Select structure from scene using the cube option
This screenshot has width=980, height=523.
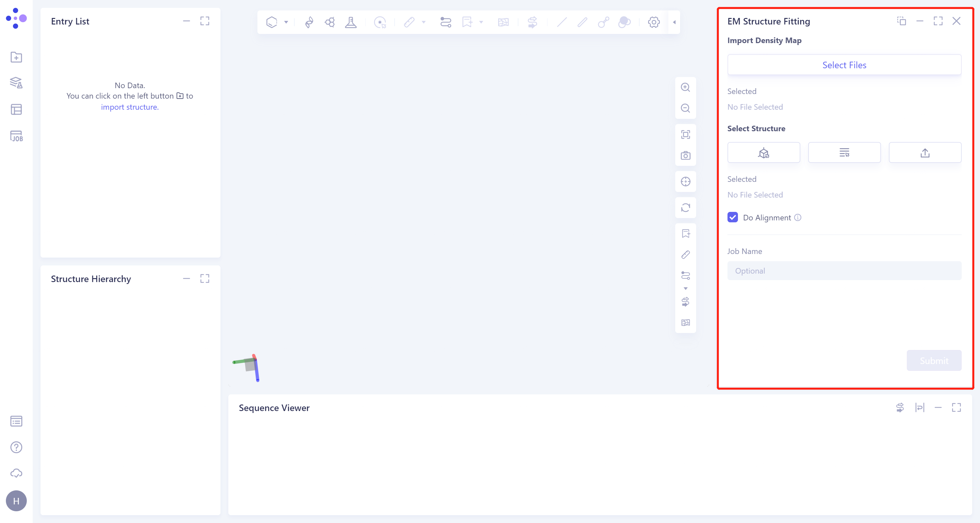tap(763, 152)
